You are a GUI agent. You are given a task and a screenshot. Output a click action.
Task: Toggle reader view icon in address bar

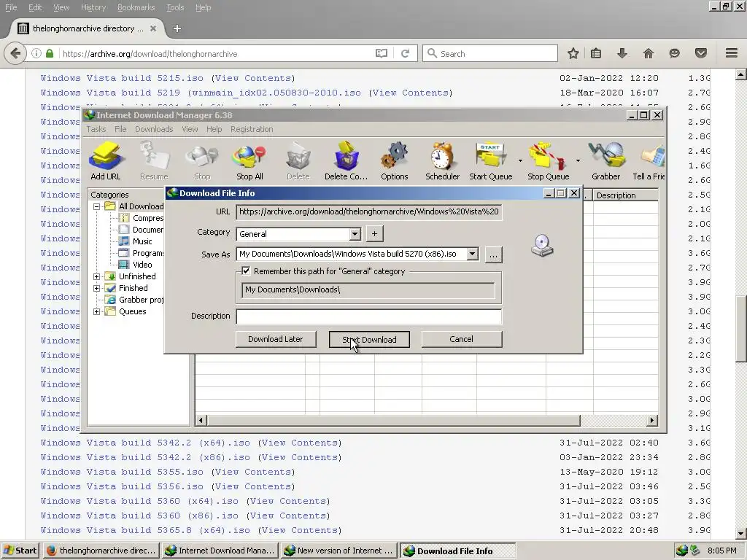[381, 53]
